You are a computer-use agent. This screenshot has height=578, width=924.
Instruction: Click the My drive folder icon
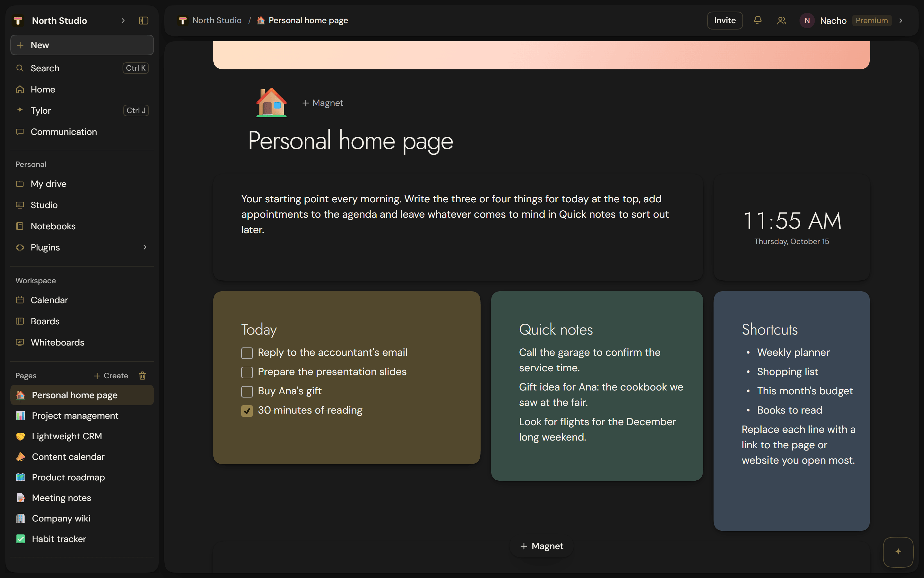click(x=20, y=184)
